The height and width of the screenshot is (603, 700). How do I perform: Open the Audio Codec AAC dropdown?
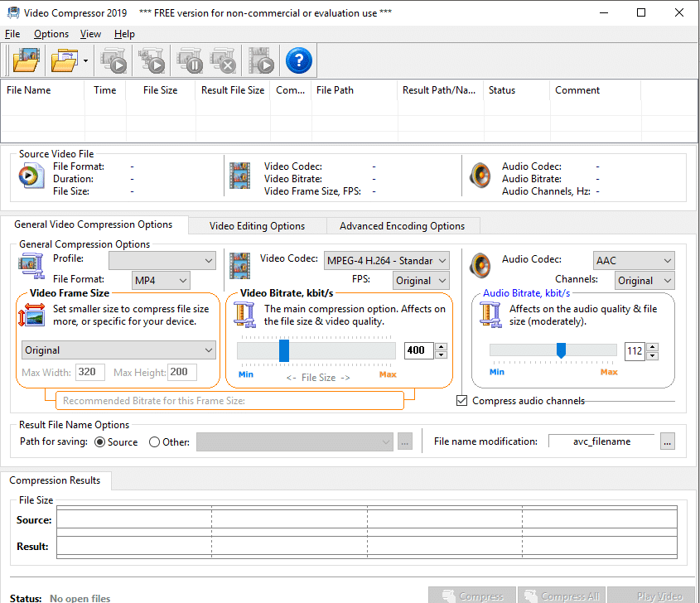[x=634, y=259]
